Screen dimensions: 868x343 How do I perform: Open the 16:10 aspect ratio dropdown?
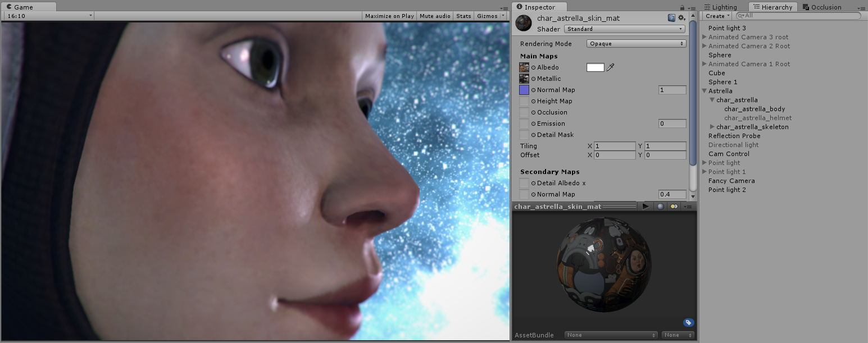pos(48,16)
